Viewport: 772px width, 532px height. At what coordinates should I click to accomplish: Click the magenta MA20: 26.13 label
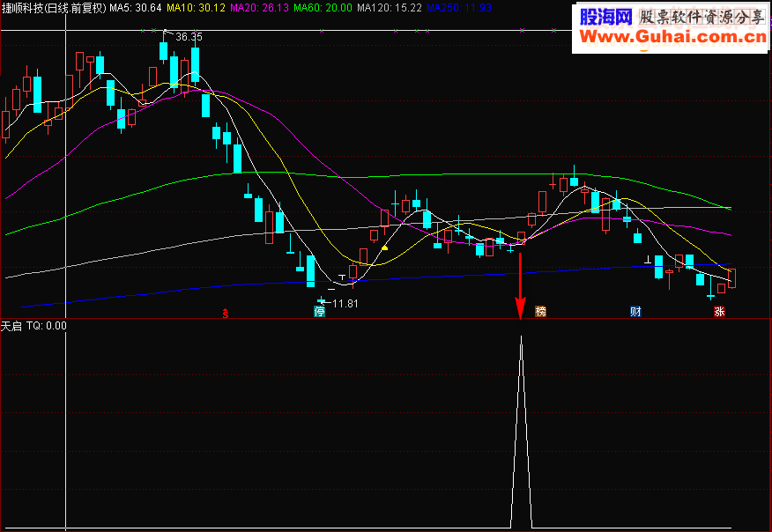tap(259, 7)
